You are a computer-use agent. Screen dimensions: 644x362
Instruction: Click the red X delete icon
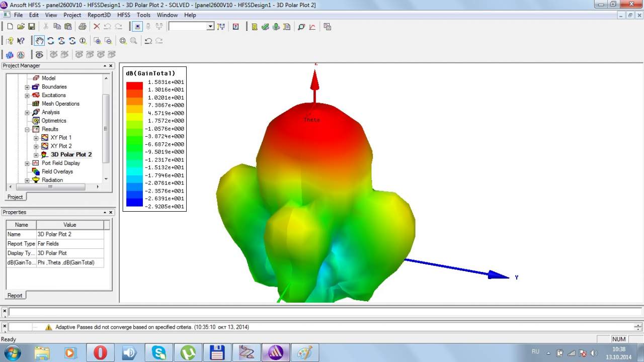tap(97, 27)
